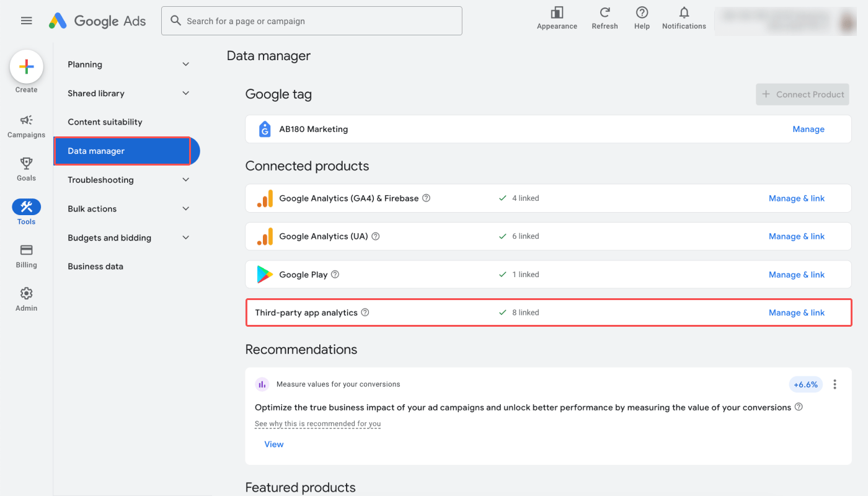The height and width of the screenshot is (496, 868).
Task: Expand the Planning section
Action: pos(129,64)
